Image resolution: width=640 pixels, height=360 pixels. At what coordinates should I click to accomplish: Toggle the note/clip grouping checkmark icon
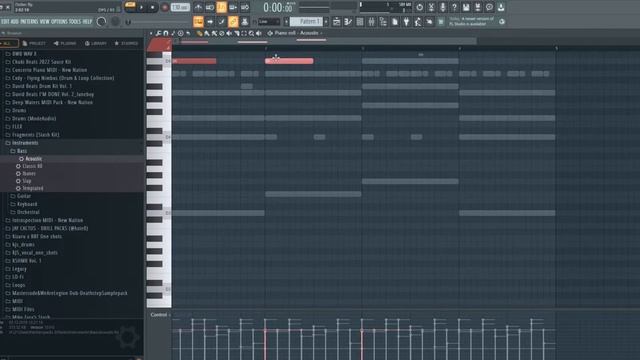pos(221,22)
